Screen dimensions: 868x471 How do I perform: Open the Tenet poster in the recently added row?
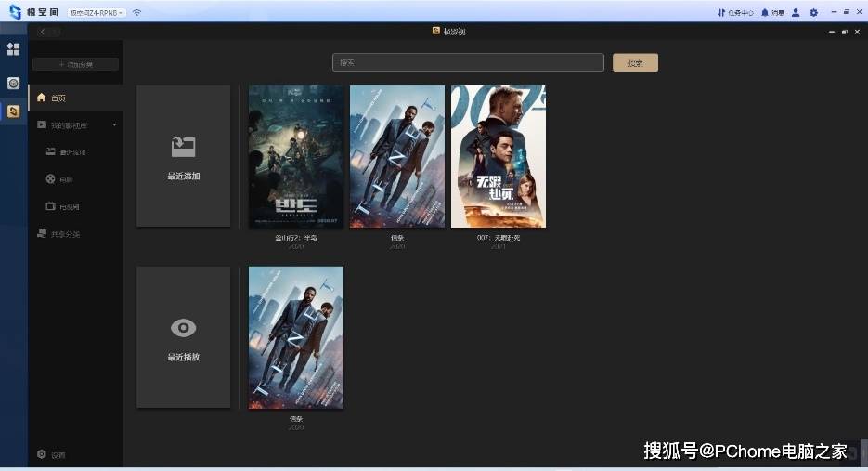(x=397, y=156)
